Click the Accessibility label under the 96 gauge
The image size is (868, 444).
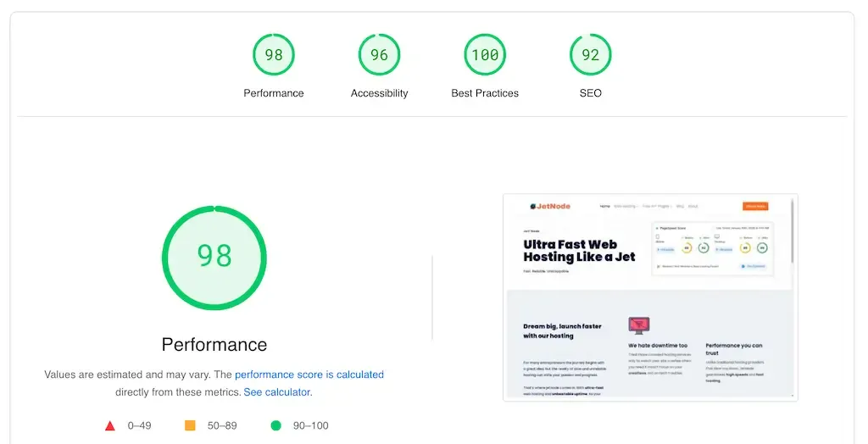[379, 93]
